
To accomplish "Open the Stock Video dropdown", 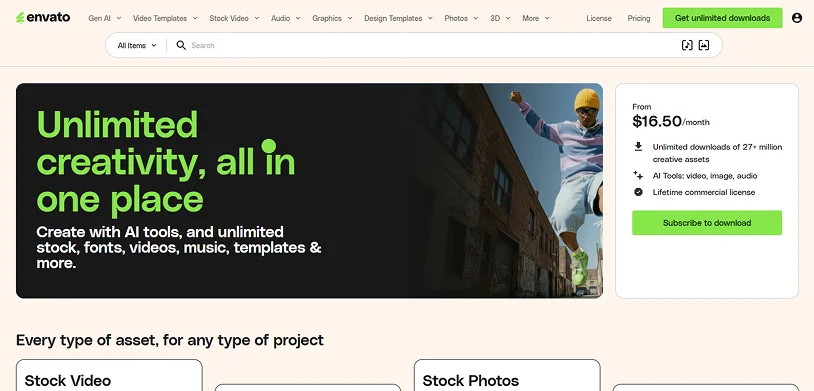I will (234, 18).
